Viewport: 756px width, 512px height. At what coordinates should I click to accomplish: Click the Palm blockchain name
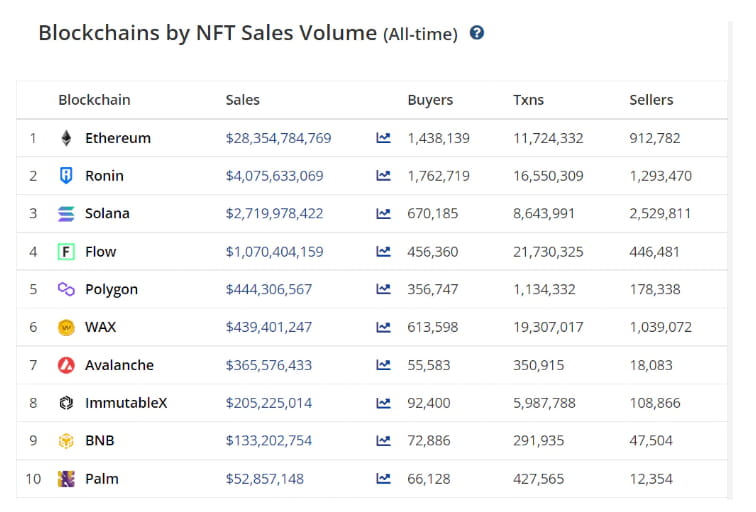tap(102, 479)
